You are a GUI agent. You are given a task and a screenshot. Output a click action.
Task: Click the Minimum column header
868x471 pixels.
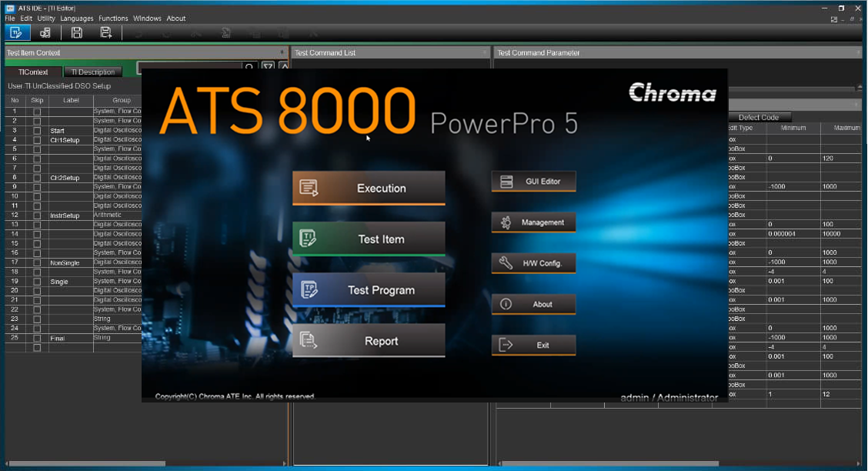[x=793, y=128]
